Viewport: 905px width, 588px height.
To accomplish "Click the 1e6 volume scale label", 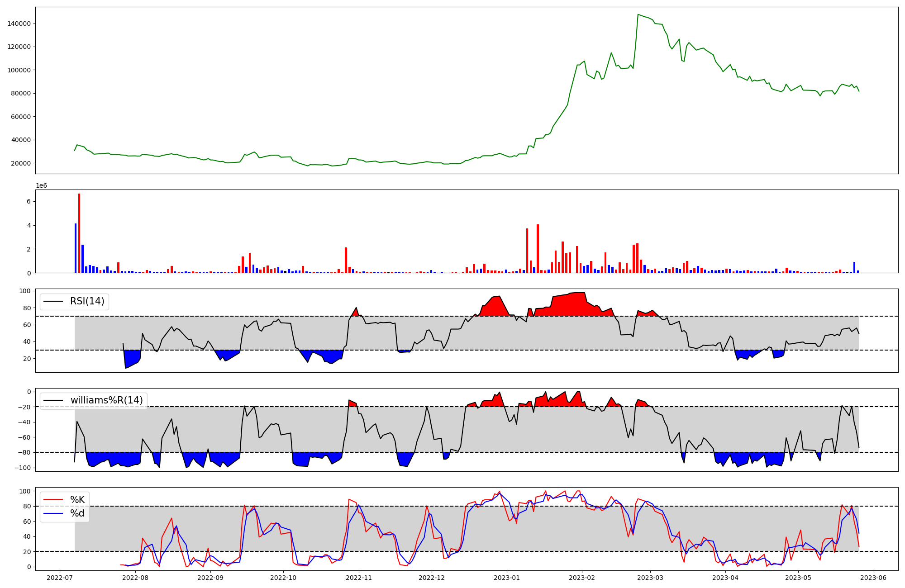I will (41, 186).
